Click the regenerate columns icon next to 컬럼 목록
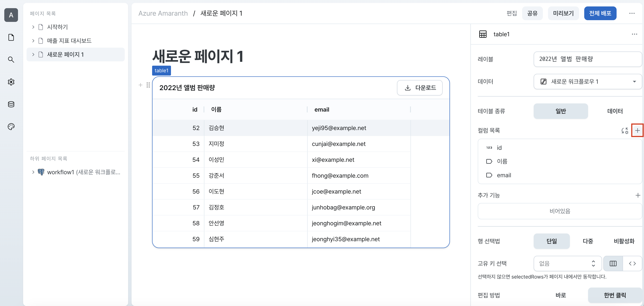Image resolution: width=644 pixels, height=306 pixels. [x=625, y=130]
